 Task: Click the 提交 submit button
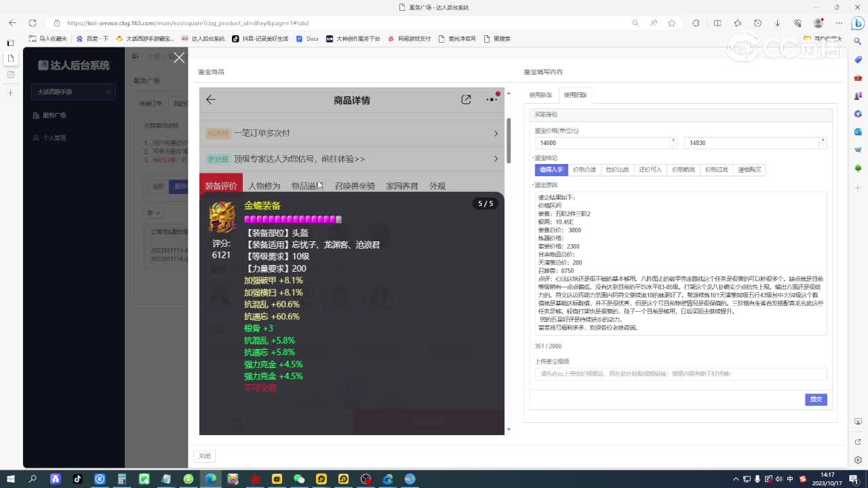[816, 399]
